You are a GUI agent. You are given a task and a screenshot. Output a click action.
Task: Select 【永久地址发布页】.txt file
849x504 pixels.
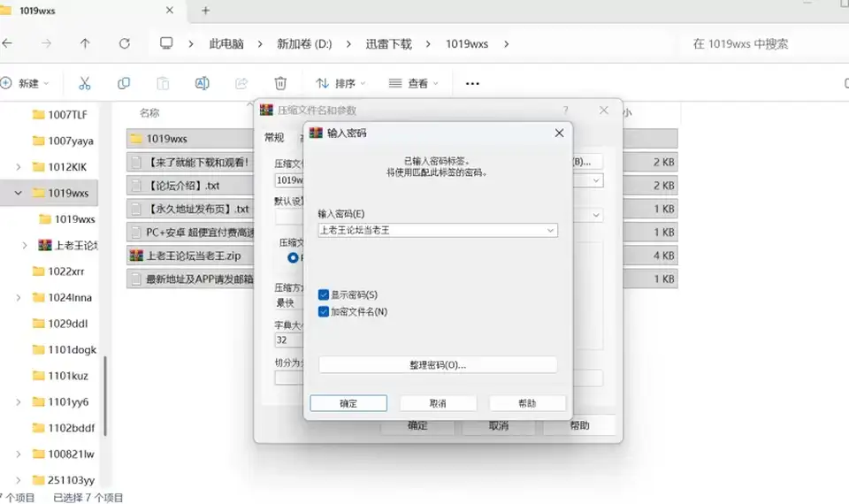point(190,209)
